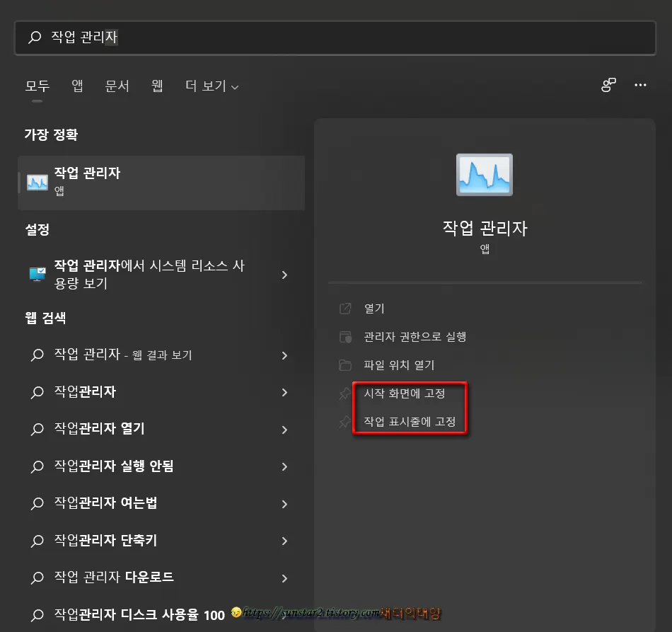Open the ellipsis (more) icon at top right
Image resolution: width=672 pixels, height=632 pixels.
pyautogui.click(x=640, y=85)
